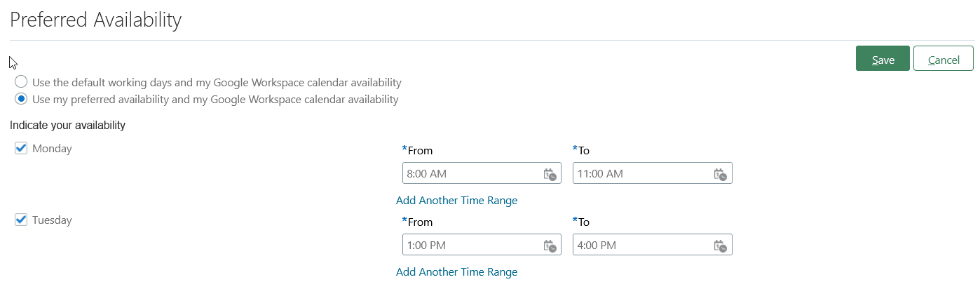Open the time picker icon beside 4:00 PM
Viewport: 980px width, 282px height.
(x=721, y=246)
